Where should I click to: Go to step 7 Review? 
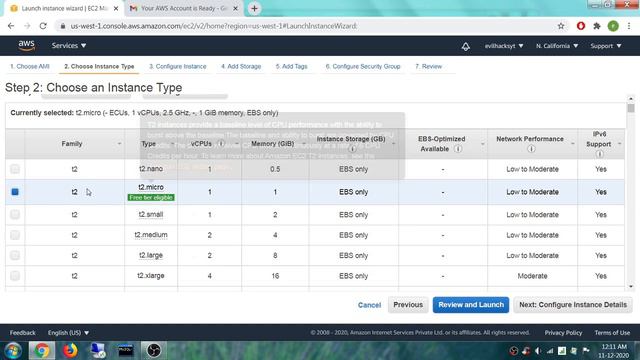[x=429, y=67]
